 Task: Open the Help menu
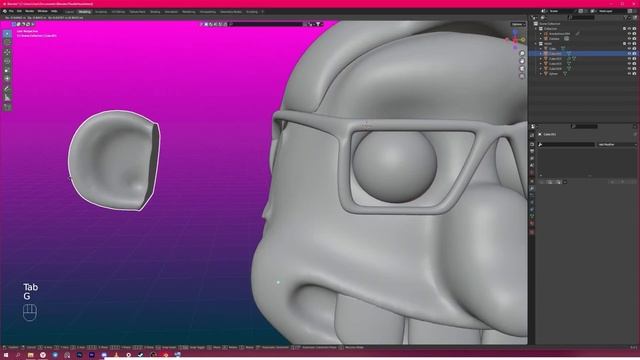tap(54, 11)
